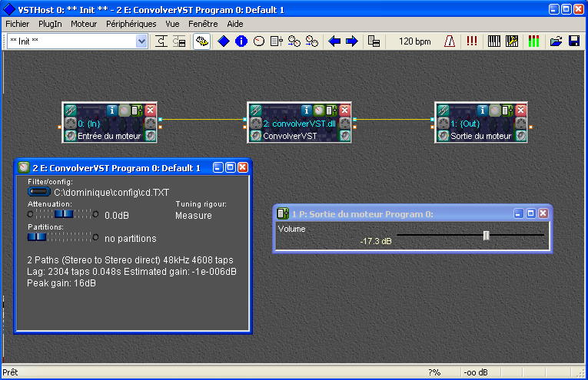Click the 0.0dB attenuation value
The width and height of the screenshot is (588, 380).
coord(117,216)
